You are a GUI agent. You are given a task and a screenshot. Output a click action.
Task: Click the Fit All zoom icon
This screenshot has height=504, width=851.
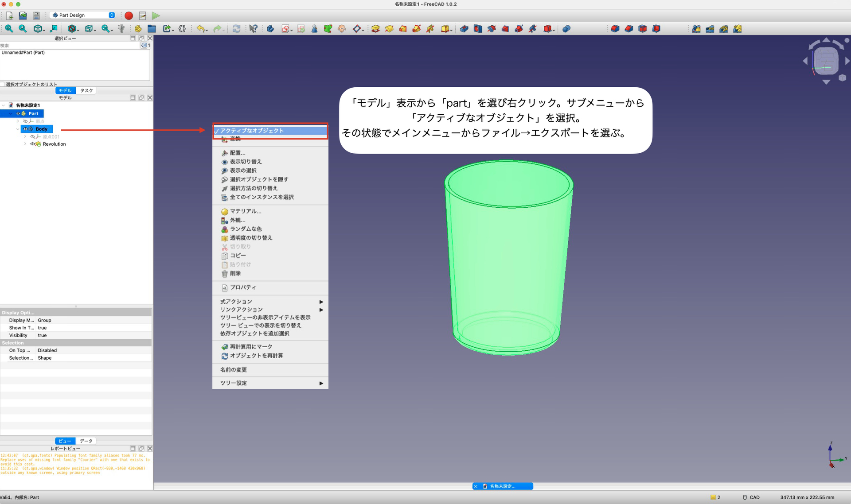pos(9,29)
